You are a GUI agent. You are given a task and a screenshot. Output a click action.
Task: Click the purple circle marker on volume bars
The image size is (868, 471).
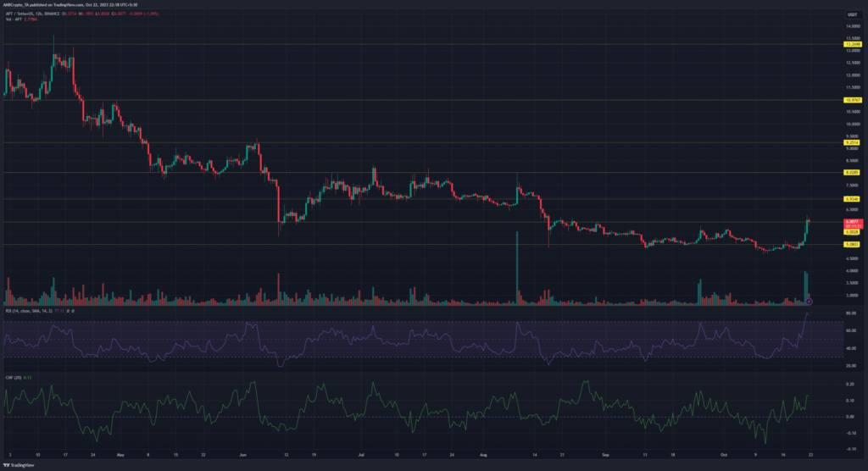810,301
